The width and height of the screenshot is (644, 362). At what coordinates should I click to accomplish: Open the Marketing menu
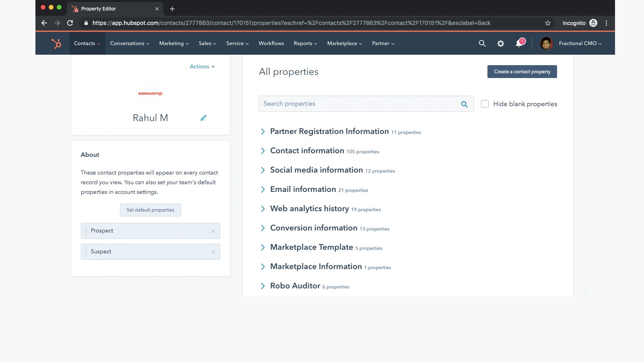coord(173,43)
